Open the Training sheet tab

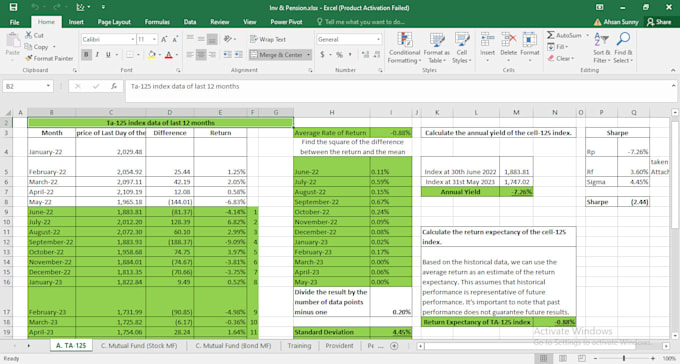(x=299, y=346)
